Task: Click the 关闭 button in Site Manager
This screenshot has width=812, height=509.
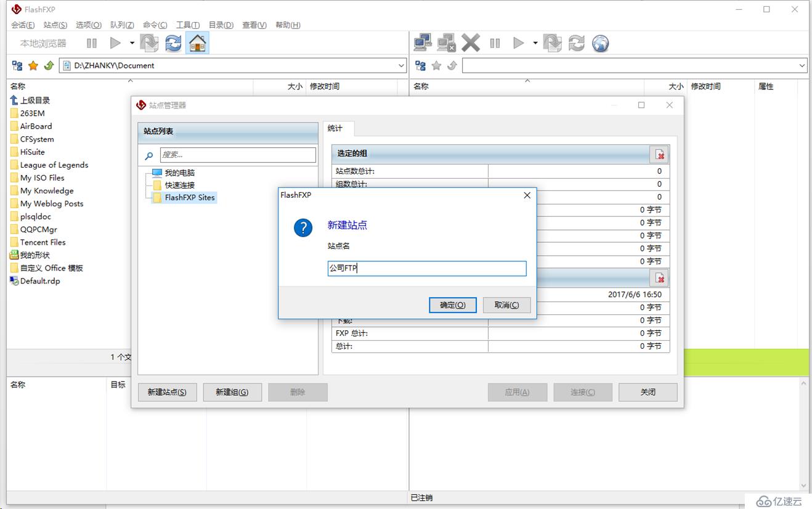Action: [648, 392]
